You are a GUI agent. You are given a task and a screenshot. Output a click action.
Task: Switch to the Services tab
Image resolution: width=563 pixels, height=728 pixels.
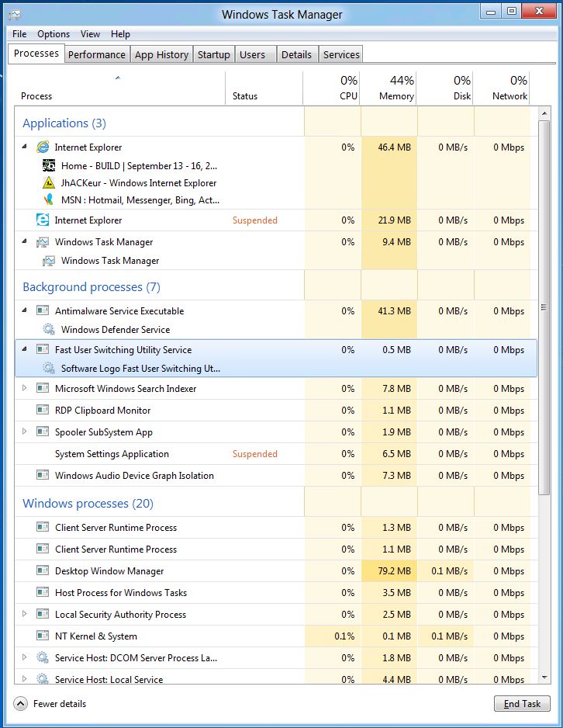pyautogui.click(x=341, y=55)
